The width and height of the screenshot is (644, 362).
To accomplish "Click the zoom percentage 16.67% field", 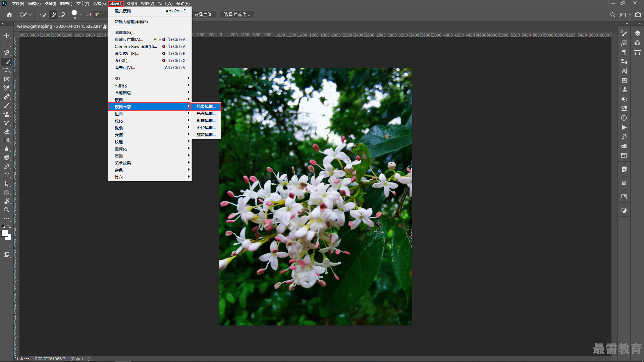I will 22,359.
